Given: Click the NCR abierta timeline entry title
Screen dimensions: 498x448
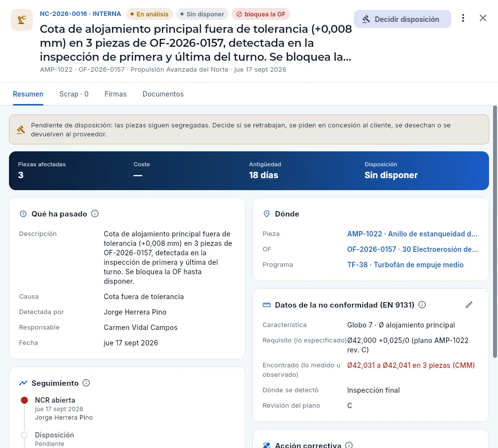Looking at the screenshot, I should coord(55,400).
